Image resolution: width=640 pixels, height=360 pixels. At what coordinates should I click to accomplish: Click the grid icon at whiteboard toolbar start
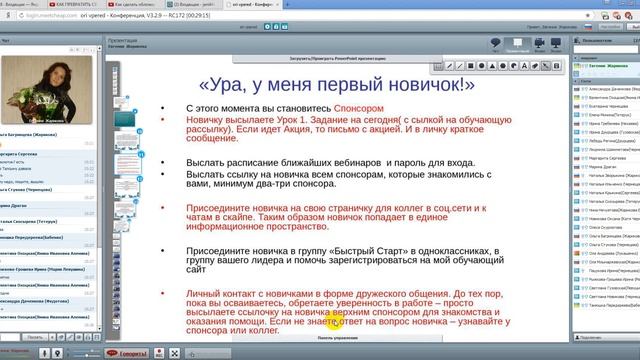coord(438,66)
